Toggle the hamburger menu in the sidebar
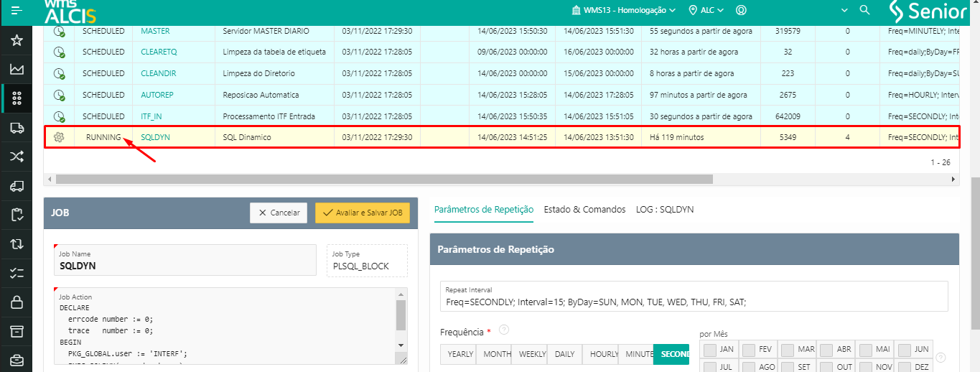The width and height of the screenshot is (980, 372). (16, 11)
